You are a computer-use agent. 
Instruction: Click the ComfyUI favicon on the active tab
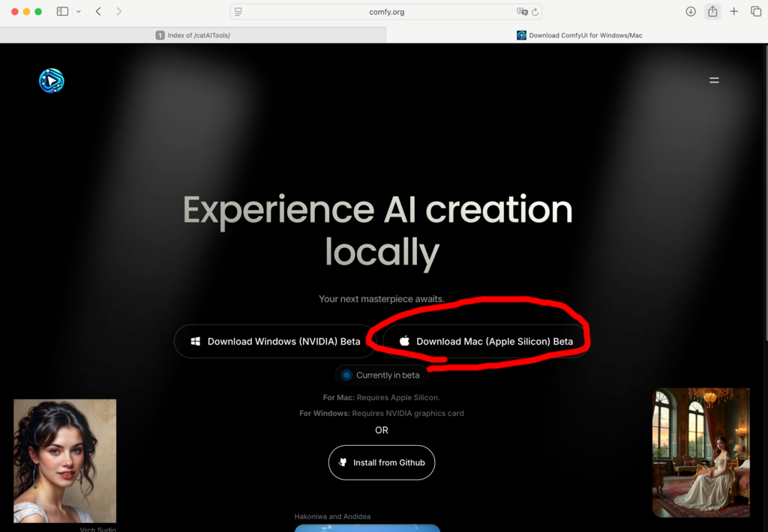[522, 35]
